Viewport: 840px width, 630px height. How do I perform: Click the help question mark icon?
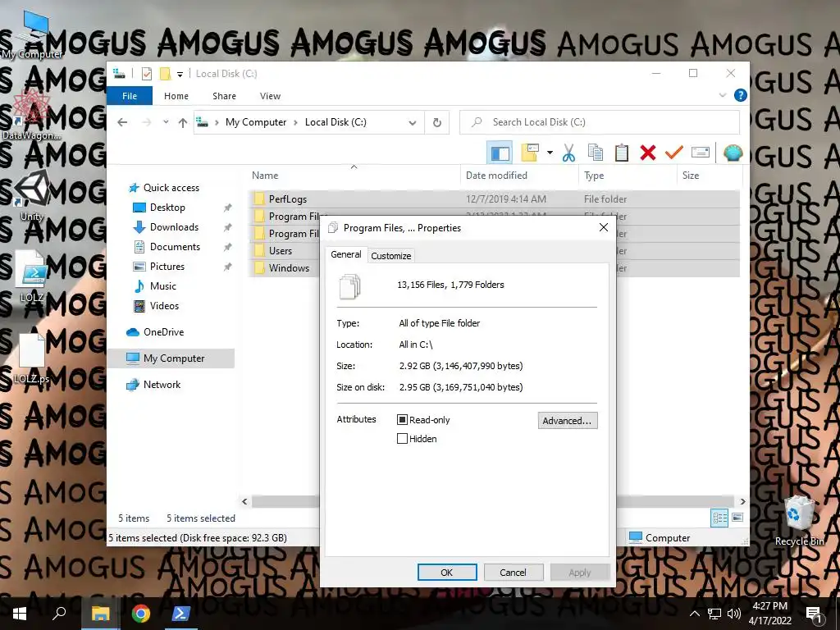[x=741, y=95]
